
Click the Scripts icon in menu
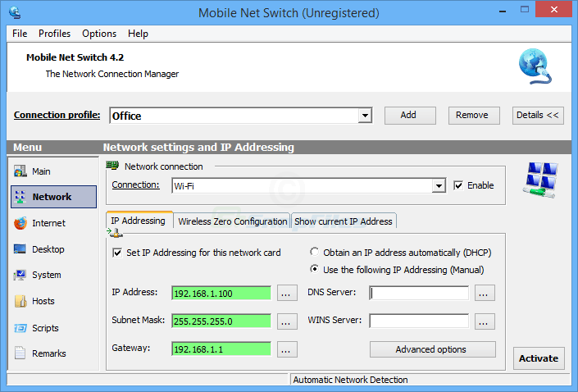(20, 328)
